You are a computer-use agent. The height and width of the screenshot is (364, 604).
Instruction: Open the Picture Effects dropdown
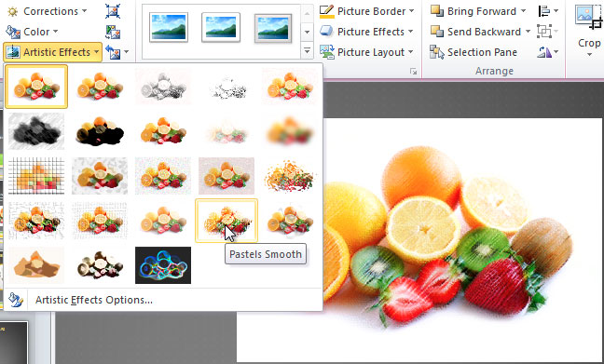tap(366, 32)
